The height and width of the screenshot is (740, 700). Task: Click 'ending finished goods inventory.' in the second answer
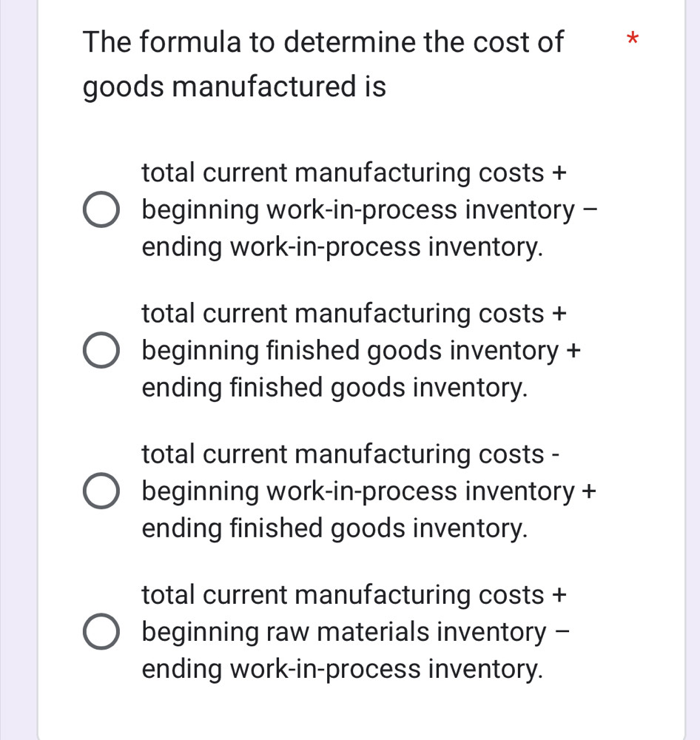[x=335, y=388]
